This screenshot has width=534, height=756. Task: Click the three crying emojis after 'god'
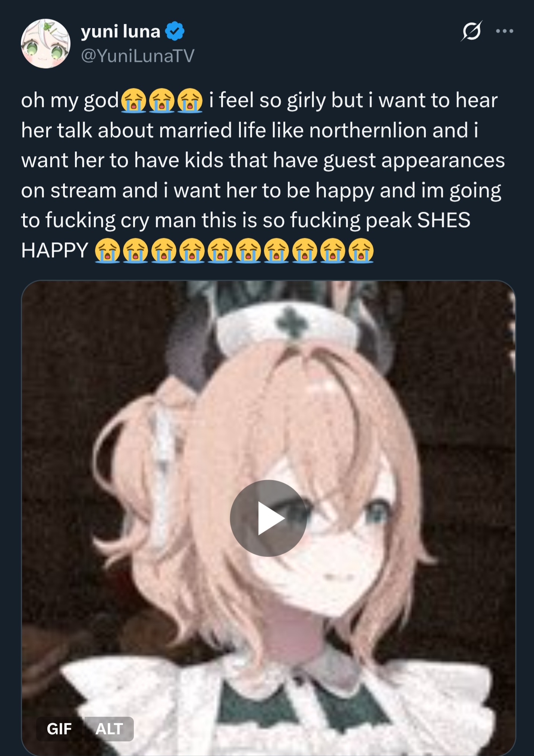(x=162, y=101)
